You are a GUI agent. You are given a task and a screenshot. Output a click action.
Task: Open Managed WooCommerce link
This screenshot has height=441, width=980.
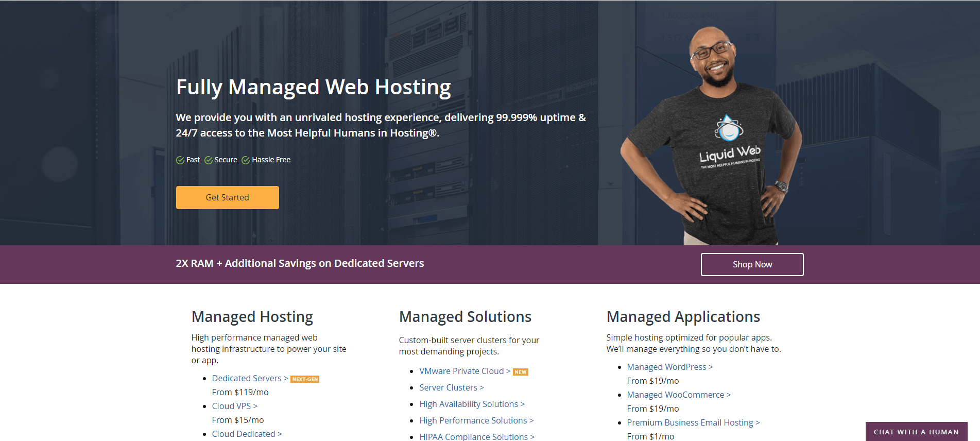[x=679, y=395]
